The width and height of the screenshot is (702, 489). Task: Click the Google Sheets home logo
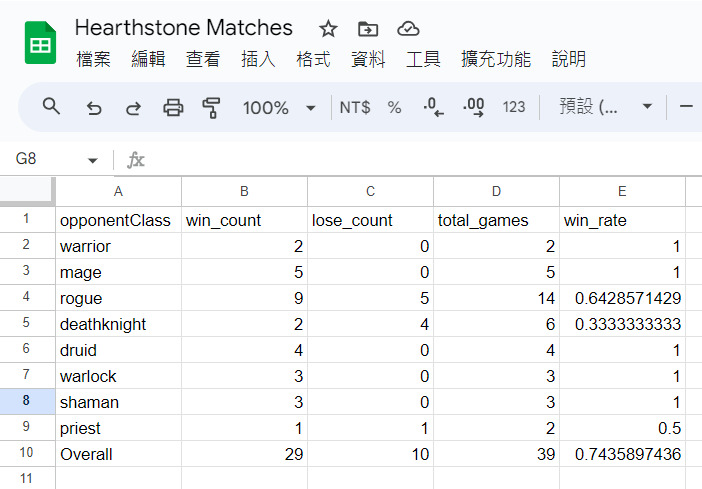coord(40,43)
